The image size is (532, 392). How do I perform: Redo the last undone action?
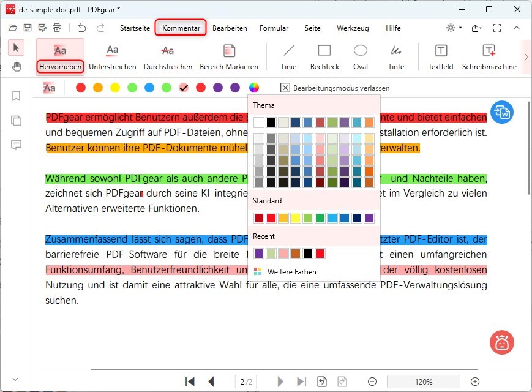[100, 28]
